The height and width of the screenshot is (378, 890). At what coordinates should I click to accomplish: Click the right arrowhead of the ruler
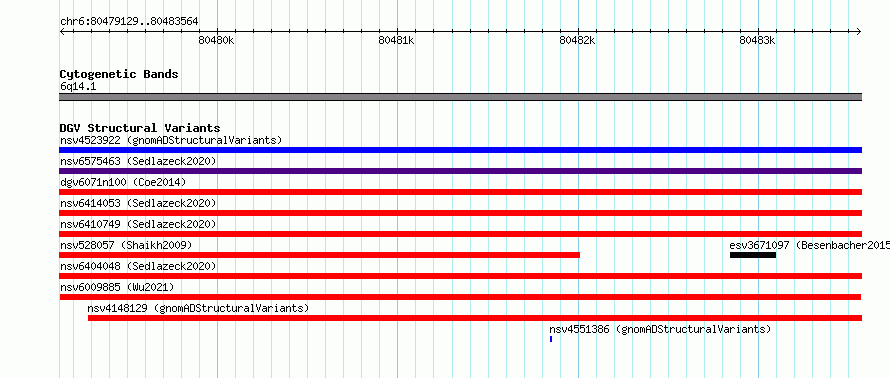[859, 31]
